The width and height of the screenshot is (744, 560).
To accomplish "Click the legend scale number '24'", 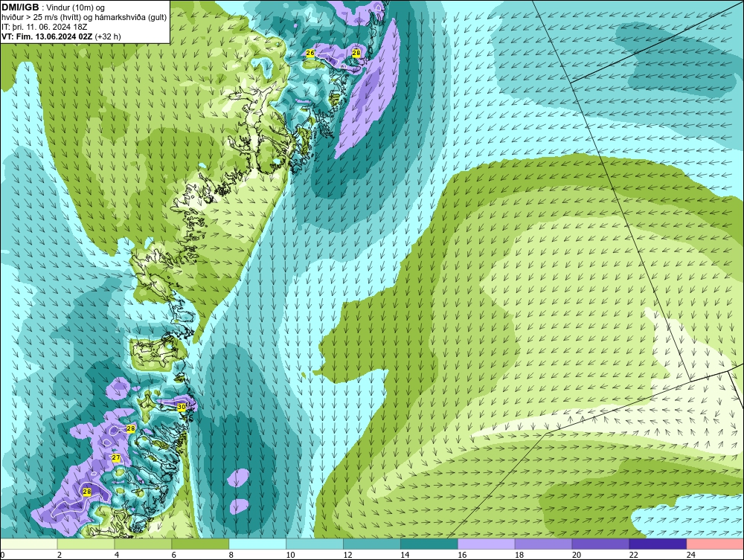I will point(691,555).
